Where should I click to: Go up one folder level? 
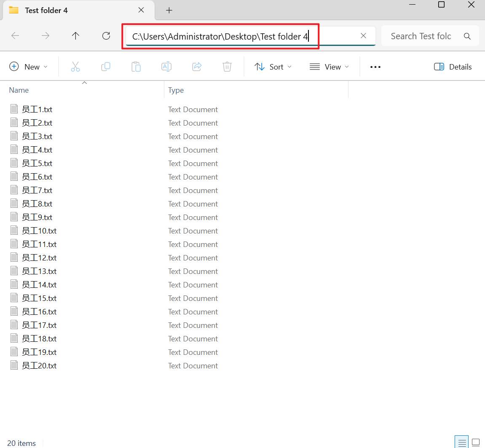(76, 36)
